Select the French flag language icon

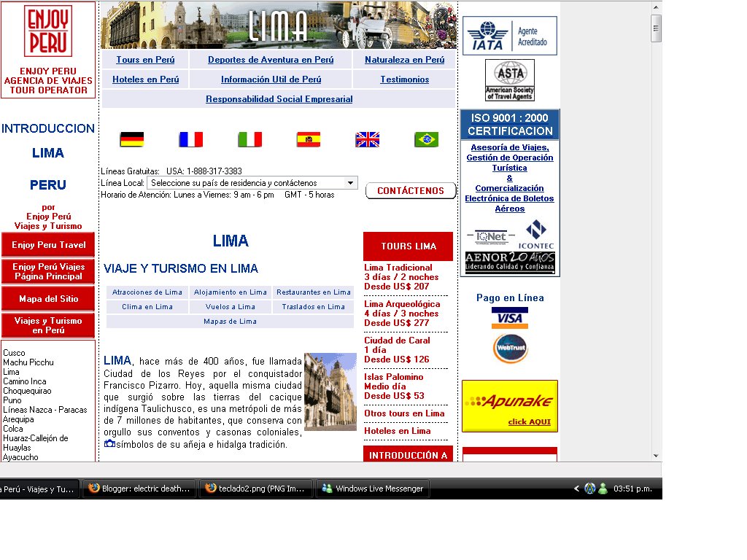(191, 139)
